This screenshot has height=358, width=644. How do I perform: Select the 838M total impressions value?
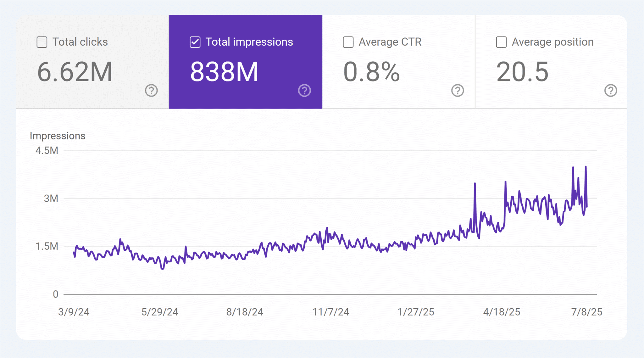224,72
